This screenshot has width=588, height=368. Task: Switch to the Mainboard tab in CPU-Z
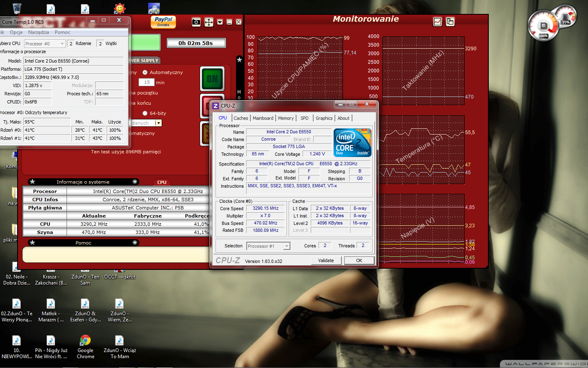coord(263,118)
